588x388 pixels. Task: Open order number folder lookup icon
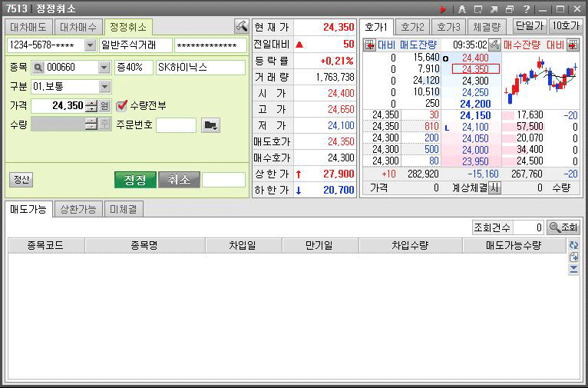pos(210,125)
